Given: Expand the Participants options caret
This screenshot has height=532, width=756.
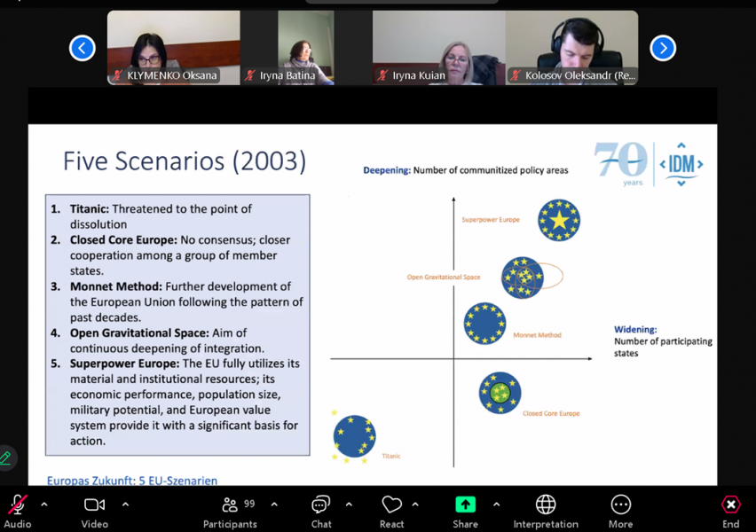Looking at the screenshot, I should pyautogui.click(x=274, y=505).
